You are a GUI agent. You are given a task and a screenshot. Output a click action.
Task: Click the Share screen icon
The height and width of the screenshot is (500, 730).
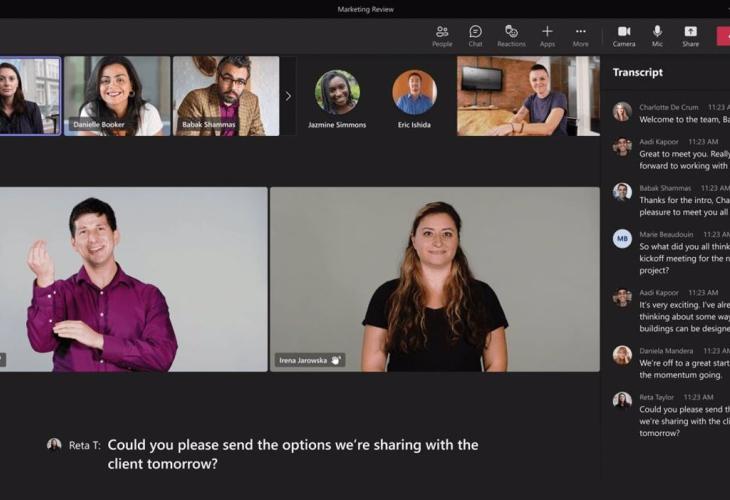click(690, 36)
